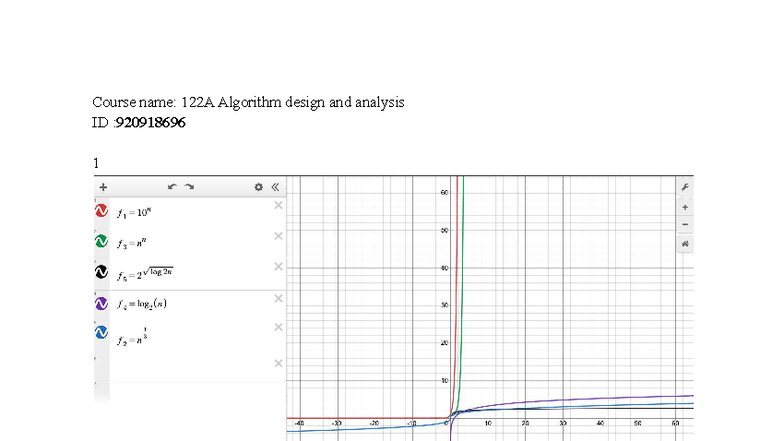This screenshot has width=784, height=441.
Task: Toggle visibility of purple f4 curve
Action: [x=102, y=303]
